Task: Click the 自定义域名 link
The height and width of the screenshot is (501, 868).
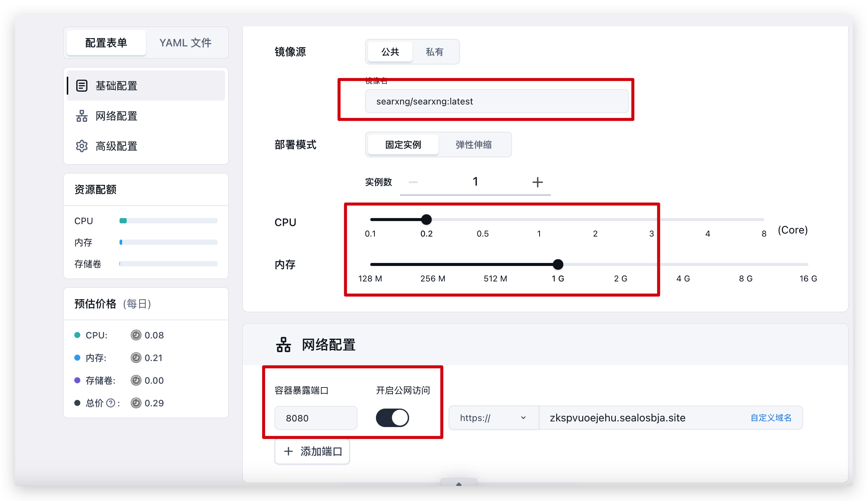Action: [x=771, y=418]
